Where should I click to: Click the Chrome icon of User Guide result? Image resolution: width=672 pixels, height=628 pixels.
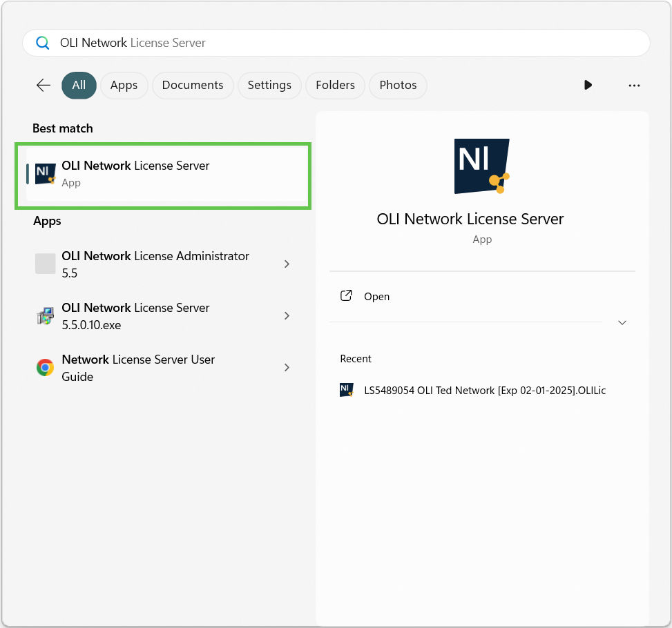(45, 367)
